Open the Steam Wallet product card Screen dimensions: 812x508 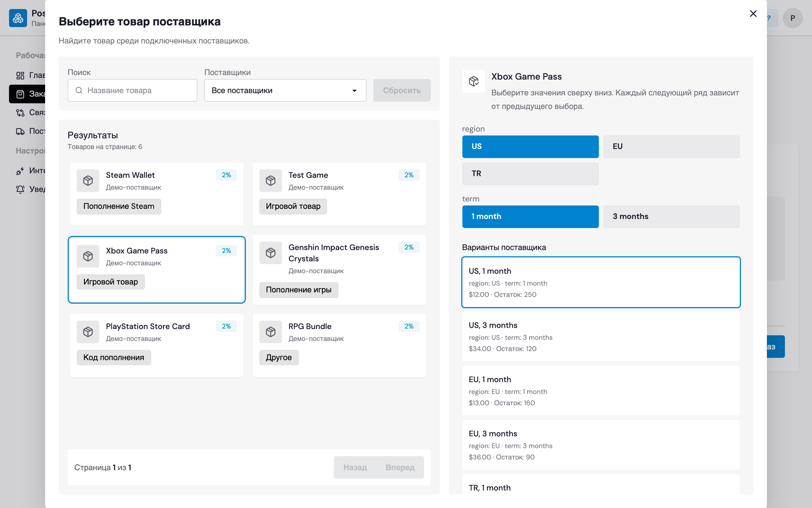[156, 194]
